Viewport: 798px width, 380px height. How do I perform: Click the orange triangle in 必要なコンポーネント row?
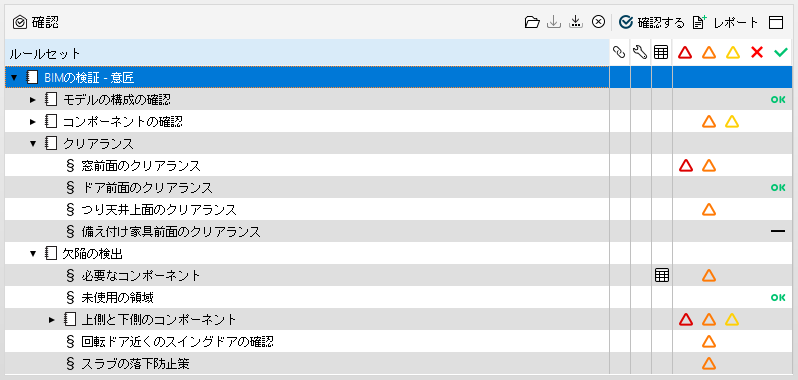(709, 275)
